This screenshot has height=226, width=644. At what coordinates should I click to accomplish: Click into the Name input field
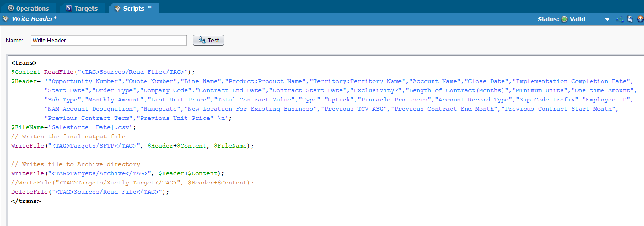(109, 40)
